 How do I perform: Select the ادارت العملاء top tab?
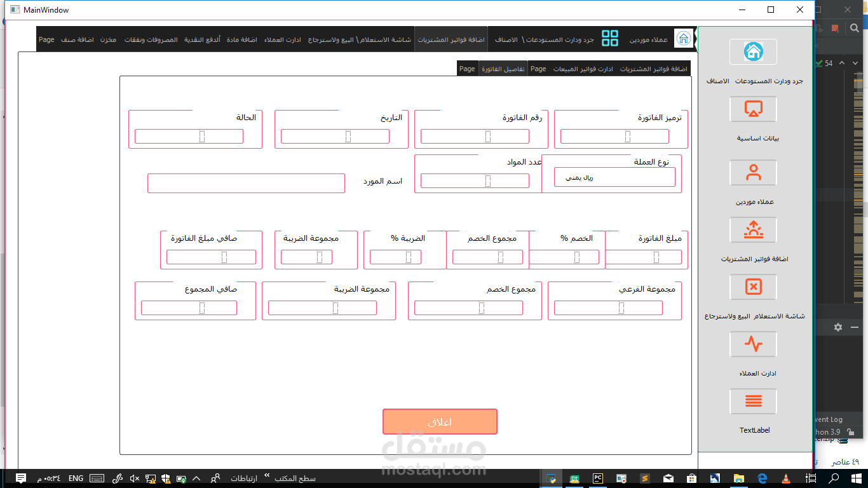click(x=283, y=39)
